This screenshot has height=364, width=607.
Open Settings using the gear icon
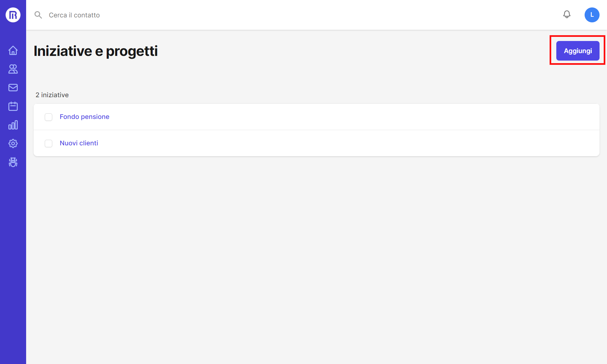coord(13,143)
